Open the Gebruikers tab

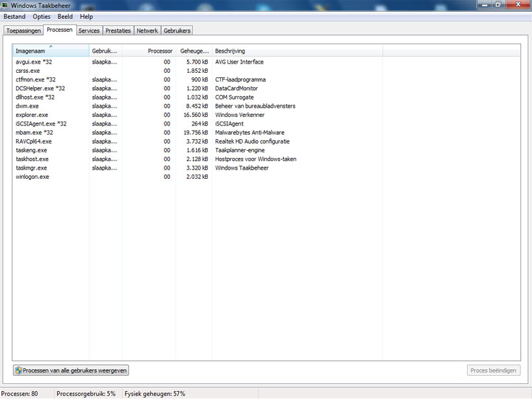(x=177, y=31)
